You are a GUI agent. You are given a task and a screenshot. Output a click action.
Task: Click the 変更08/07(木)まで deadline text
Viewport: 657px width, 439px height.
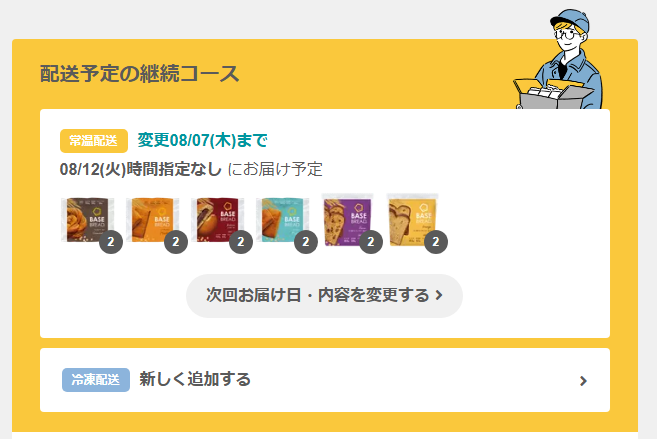pyautogui.click(x=202, y=140)
